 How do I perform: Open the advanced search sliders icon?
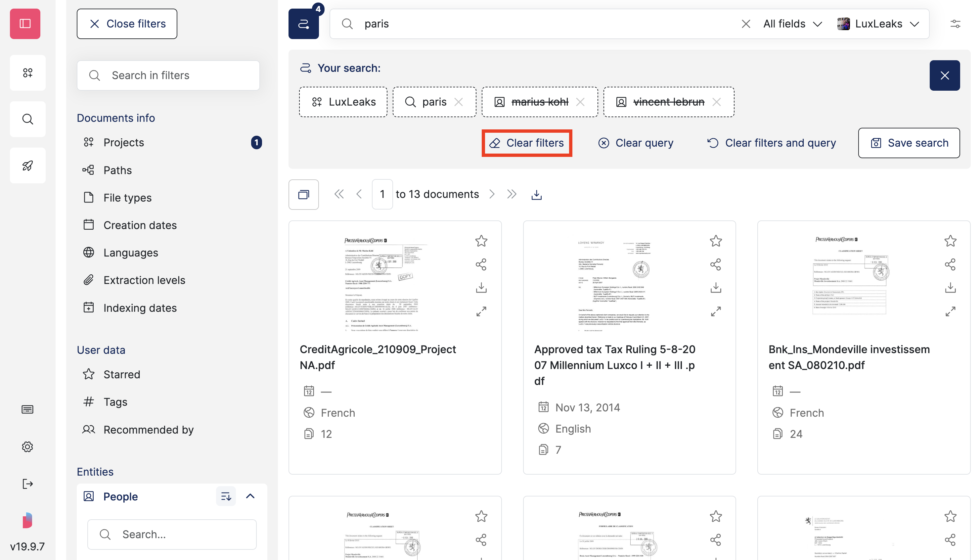956,24
